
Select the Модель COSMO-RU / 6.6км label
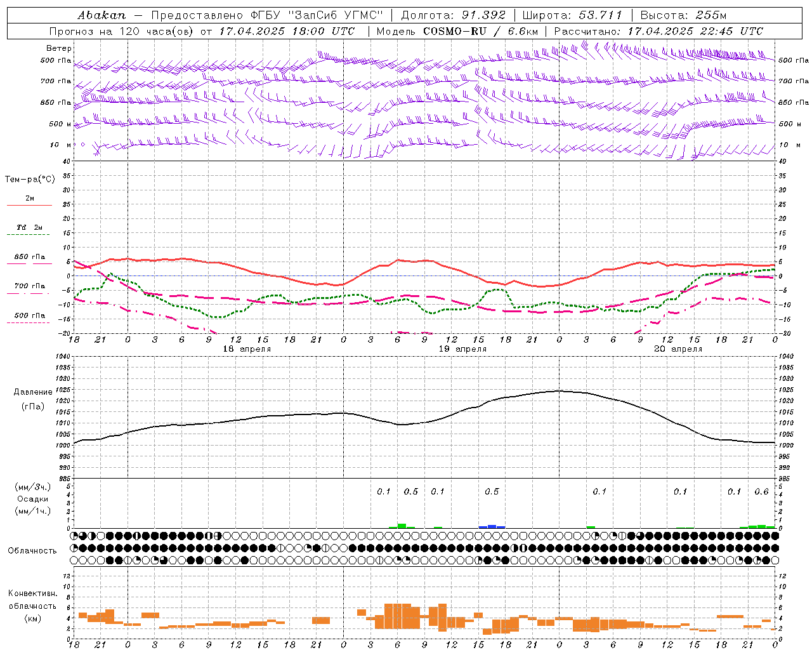[x=457, y=31]
